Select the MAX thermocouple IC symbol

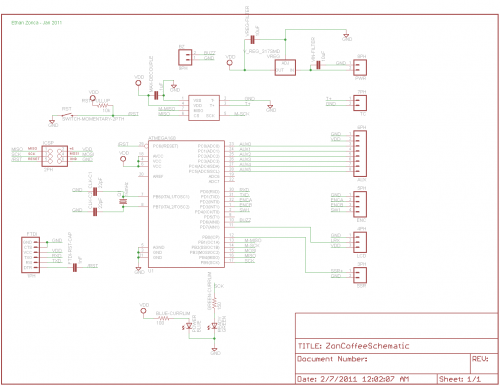click(204, 108)
